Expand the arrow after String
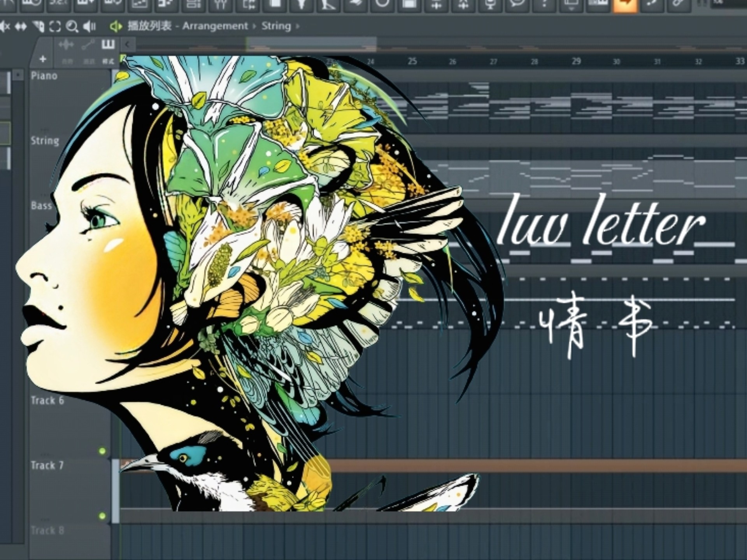 (298, 26)
